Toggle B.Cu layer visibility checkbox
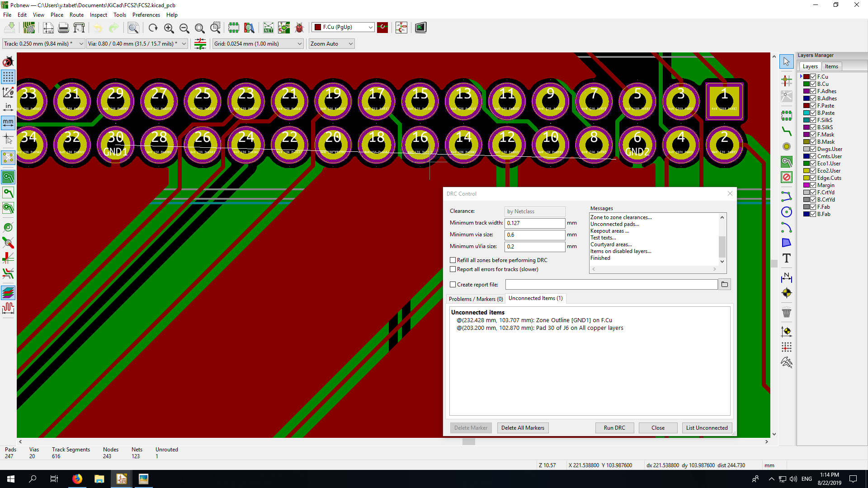Screen dimensions: 868x488 point(813,84)
